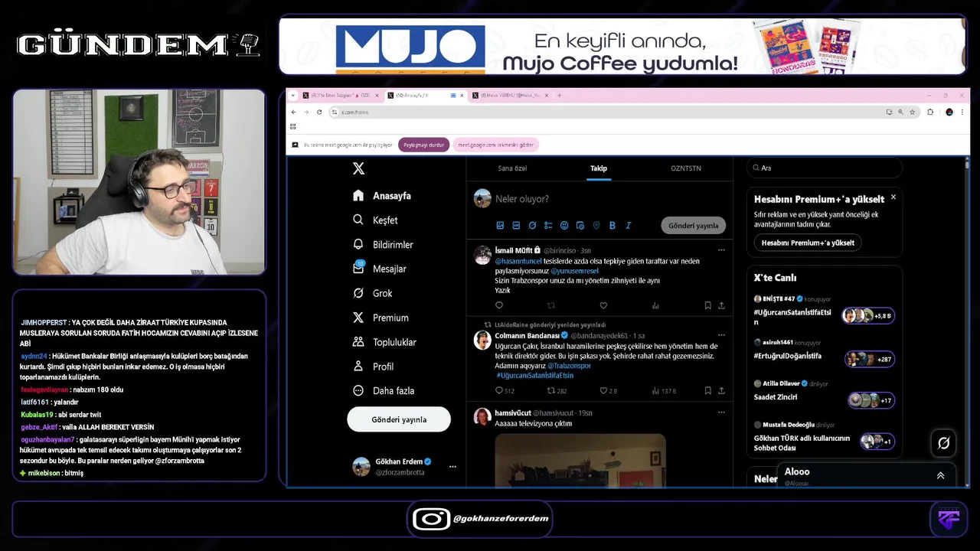The image size is (980, 551).
Task: Like Colmanın Bandanası post
Action: [x=608, y=390]
